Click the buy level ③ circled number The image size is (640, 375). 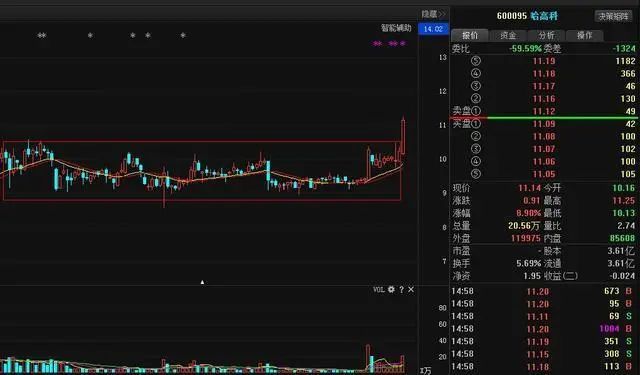[x=476, y=149]
